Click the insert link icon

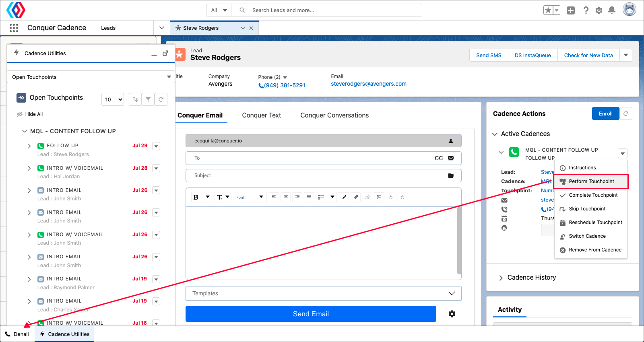coord(356,197)
